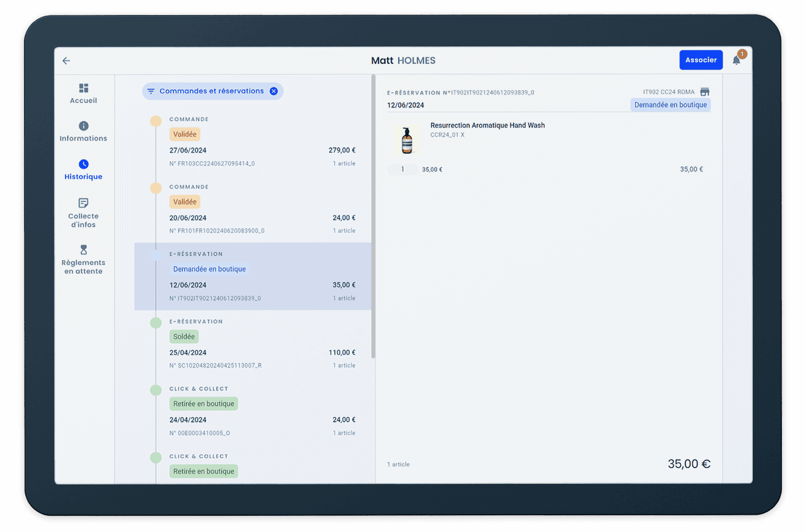Select the Historique clock icon
The image size is (806, 532).
click(83, 164)
